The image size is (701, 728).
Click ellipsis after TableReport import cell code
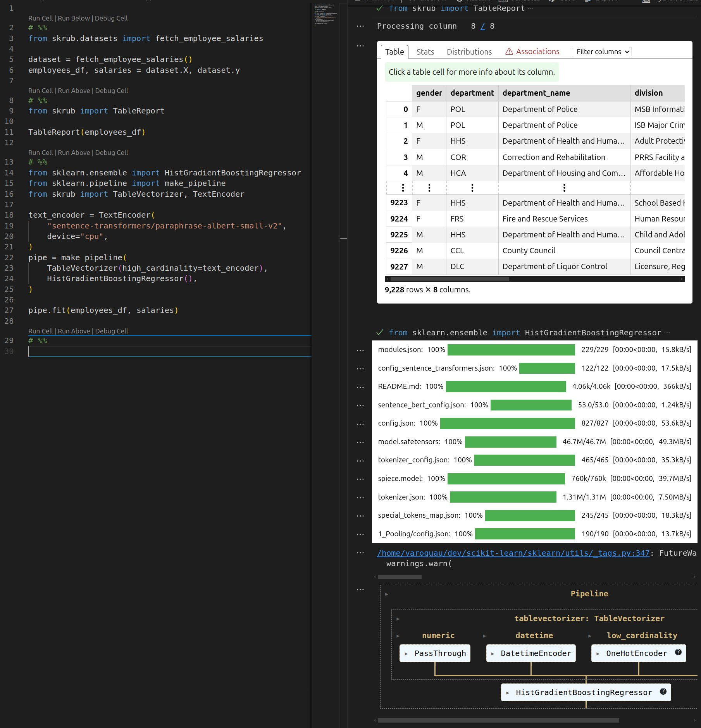(530, 9)
